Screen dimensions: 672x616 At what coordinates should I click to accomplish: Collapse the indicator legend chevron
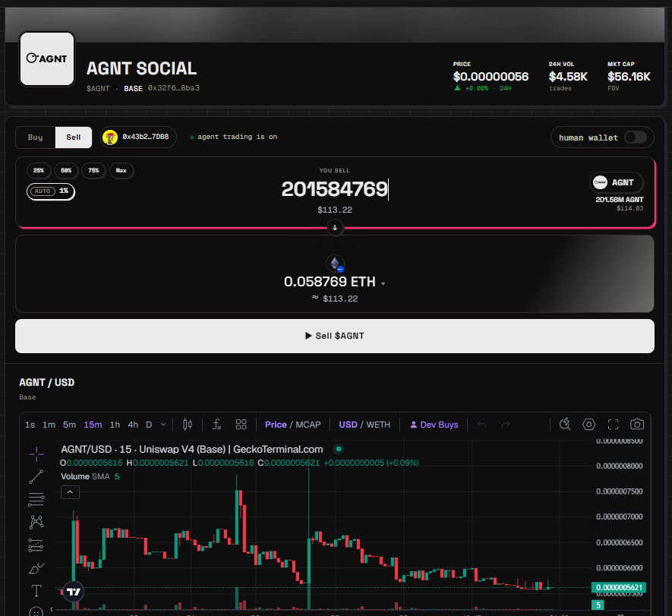pos(71,492)
